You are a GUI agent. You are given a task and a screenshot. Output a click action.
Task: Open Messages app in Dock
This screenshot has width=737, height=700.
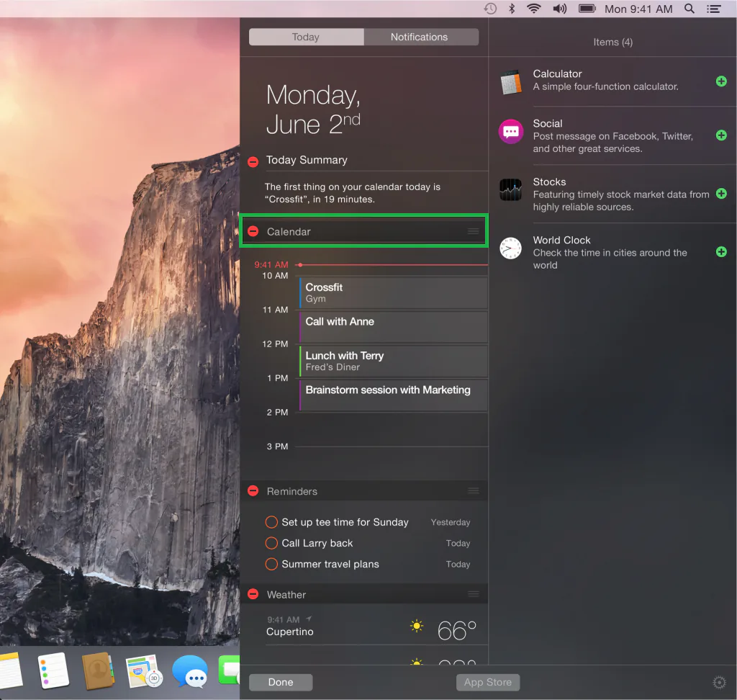[x=190, y=672]
